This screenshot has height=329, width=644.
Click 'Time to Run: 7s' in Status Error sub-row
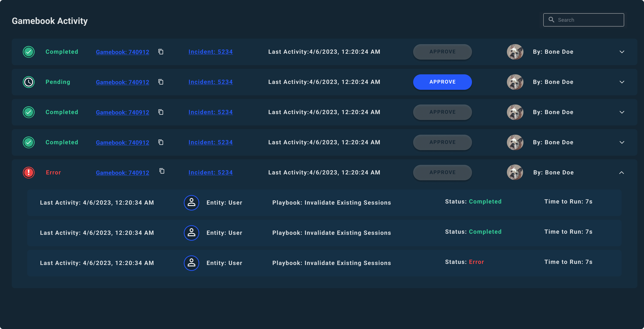[568, 262]
